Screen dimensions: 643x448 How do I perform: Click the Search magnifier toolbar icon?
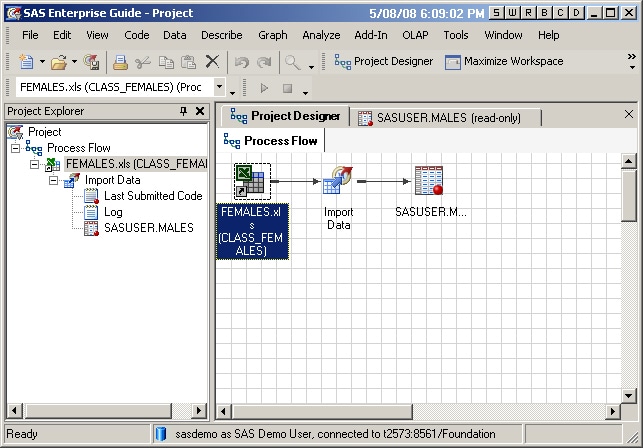click(x=292, y=62)
